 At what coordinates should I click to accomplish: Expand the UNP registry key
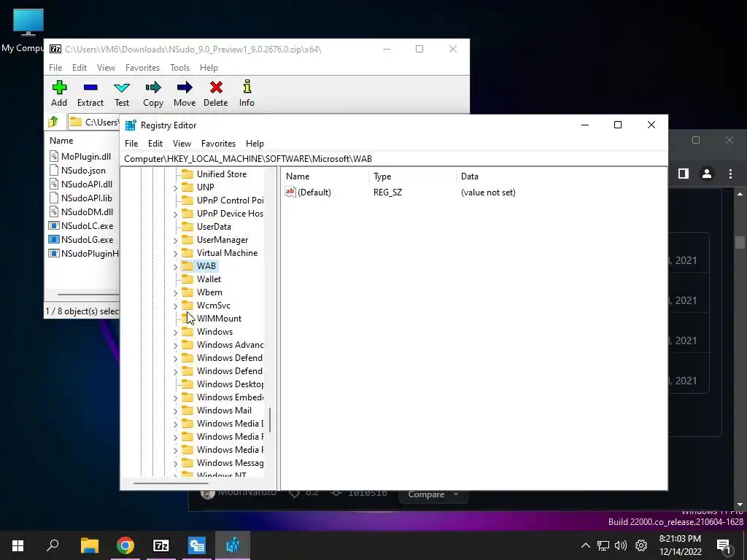175,188
